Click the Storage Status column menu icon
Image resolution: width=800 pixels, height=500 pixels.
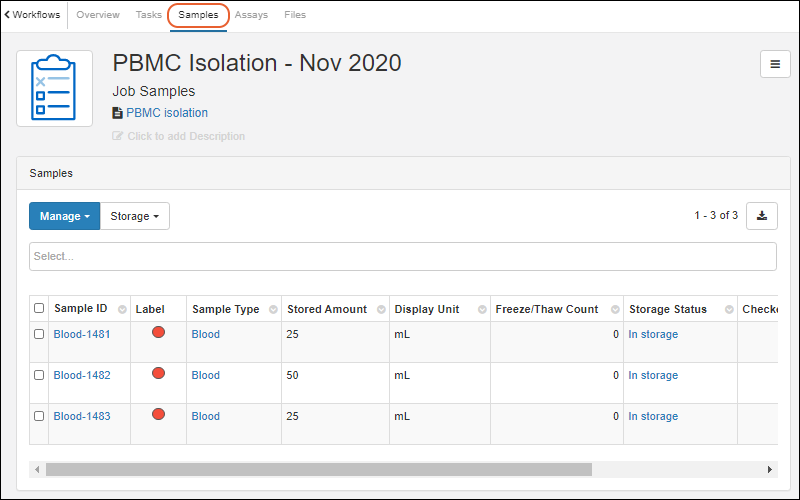[x=725, y=310]
